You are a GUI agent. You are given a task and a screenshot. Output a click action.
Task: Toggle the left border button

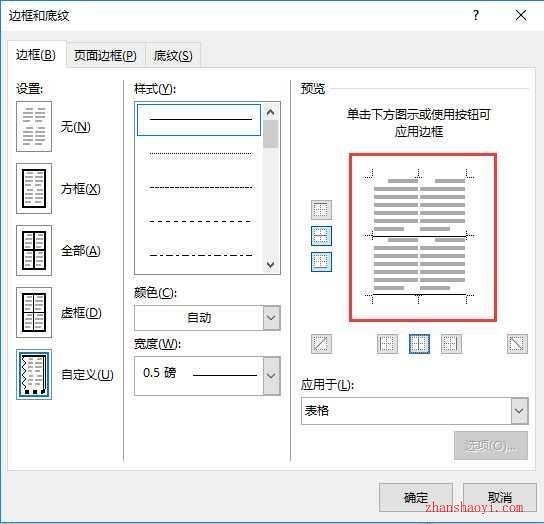pos(387,344)
